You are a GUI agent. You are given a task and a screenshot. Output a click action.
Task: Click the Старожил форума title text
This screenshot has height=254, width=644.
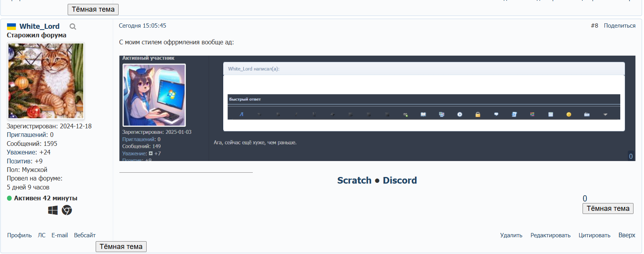tap(37, 35)
